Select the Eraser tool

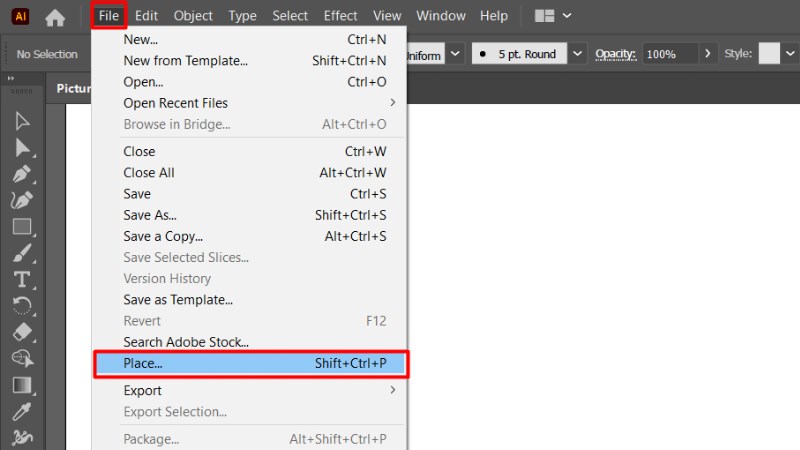(22, 332)
